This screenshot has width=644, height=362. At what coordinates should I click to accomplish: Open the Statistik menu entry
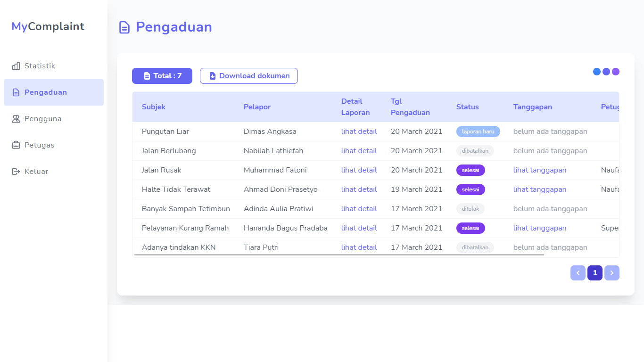click(x=40, y=66)
